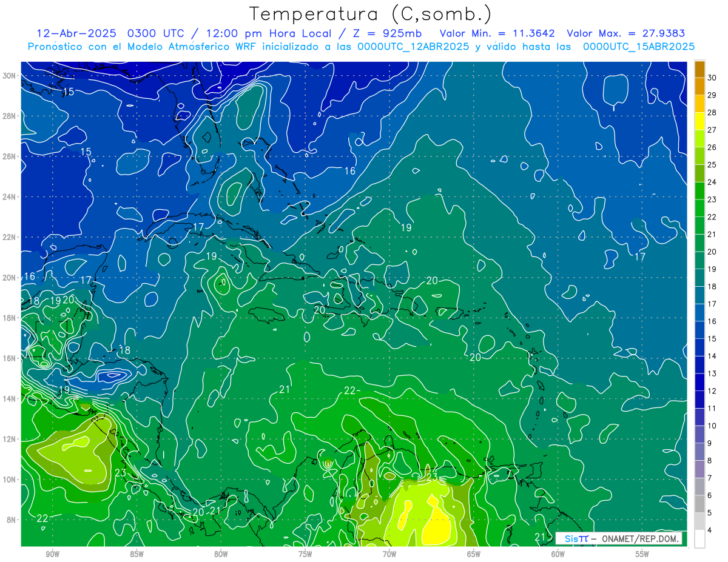
Task: Click the "20N" latitude axis label
Action: tap(9, 278)
